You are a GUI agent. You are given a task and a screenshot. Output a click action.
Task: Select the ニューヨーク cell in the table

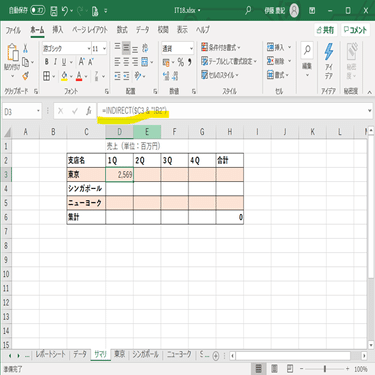coord(86,203)
